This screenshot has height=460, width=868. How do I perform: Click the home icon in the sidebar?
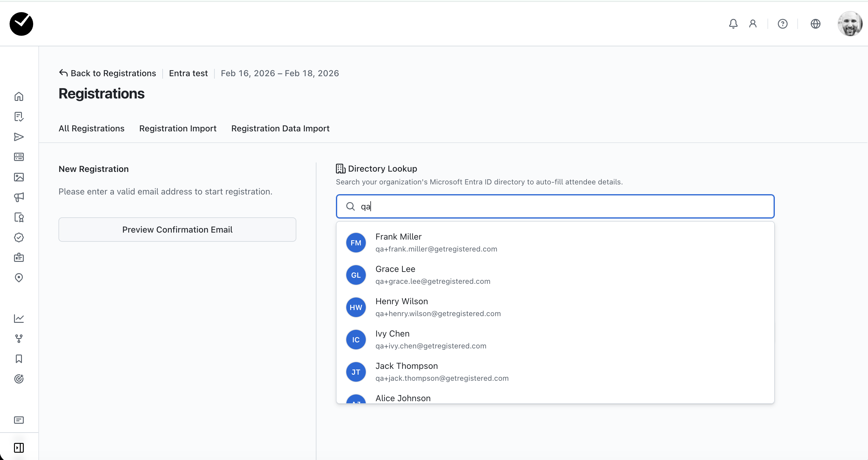click(x=19, y=97)
